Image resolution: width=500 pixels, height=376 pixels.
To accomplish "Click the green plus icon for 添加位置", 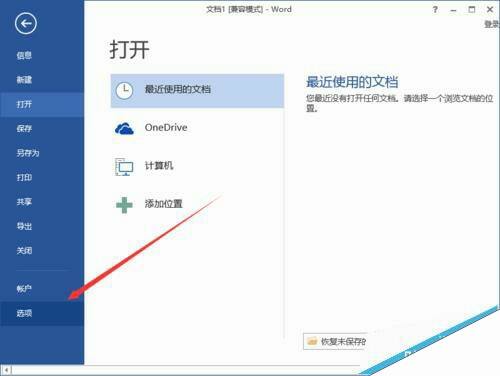I will point(124,205).
